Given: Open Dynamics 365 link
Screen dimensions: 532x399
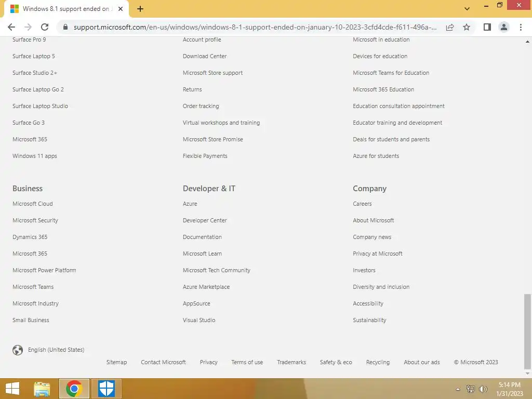Looking at the screenshot, I should tap(30, 237).
